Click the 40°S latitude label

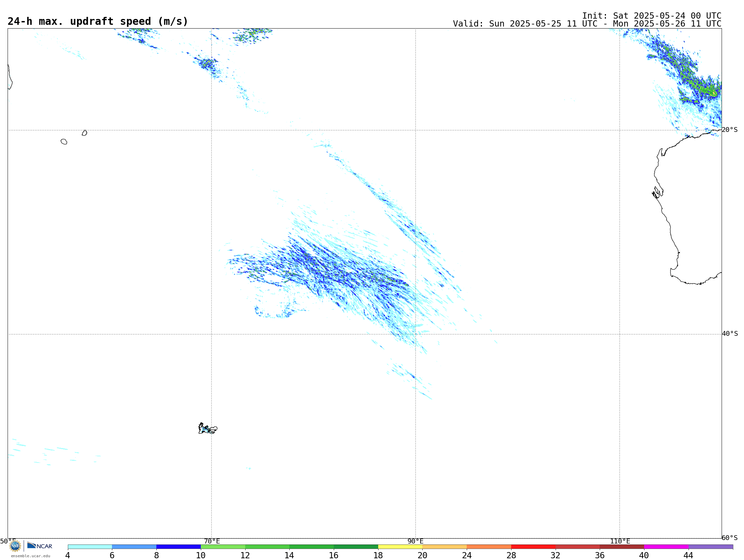[x=730, y=334]
